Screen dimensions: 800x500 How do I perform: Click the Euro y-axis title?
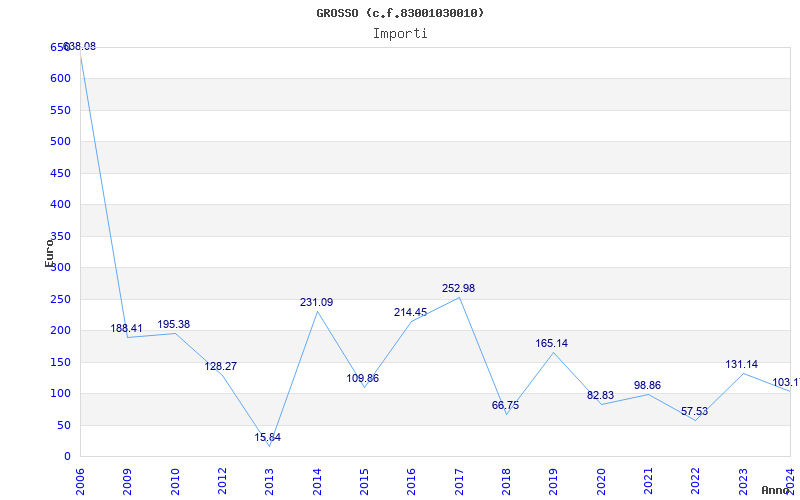49,253
